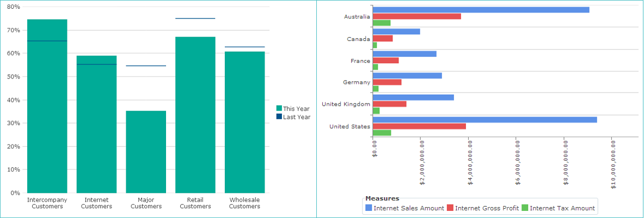This screenshot has width=644, height=218.
Task: Click the Germany axis label
Action: pos(357,83)
